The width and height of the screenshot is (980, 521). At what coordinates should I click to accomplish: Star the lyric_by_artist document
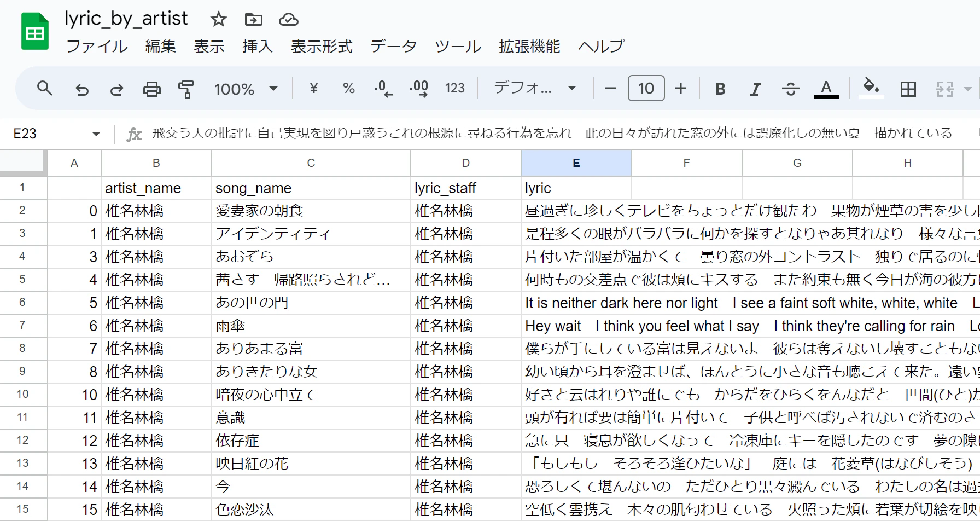pos(218,20)
